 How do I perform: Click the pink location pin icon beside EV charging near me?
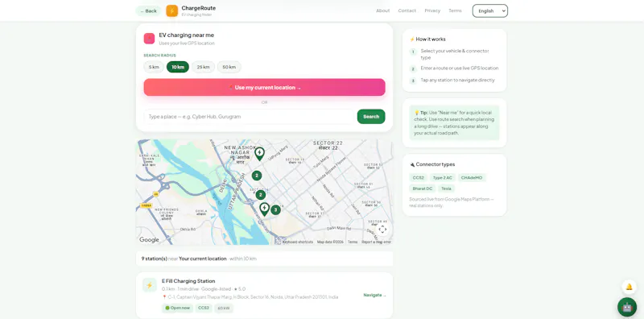click(x=149, y=39)
